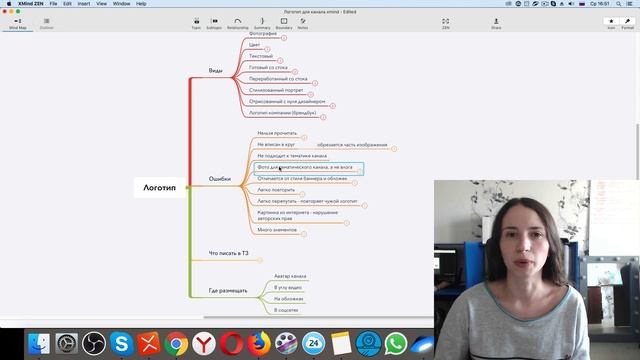Insert a Summary bracket
Image resolution: width=640 pixels, height=360 pixels.
262,24
